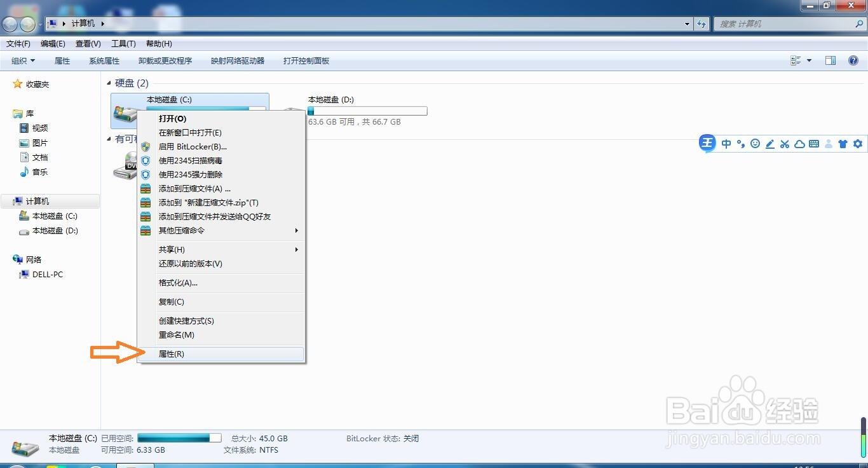The height and width of the screenshot is (468, 868).
Task: Collapse the 有可移动 storage group triangle
Action: coord(109,139)
